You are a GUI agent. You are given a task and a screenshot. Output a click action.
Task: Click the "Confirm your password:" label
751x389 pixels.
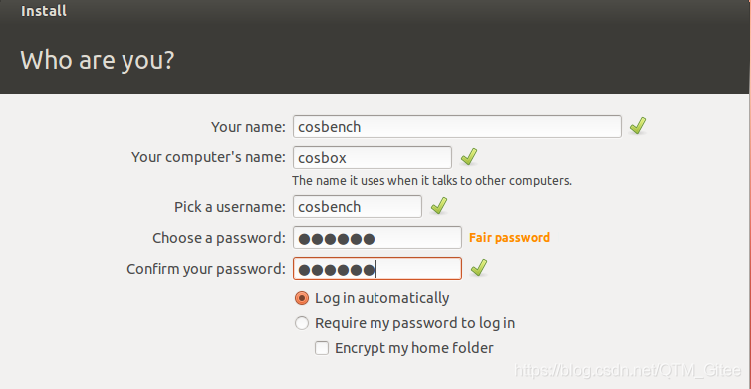[x=206, y=269]
